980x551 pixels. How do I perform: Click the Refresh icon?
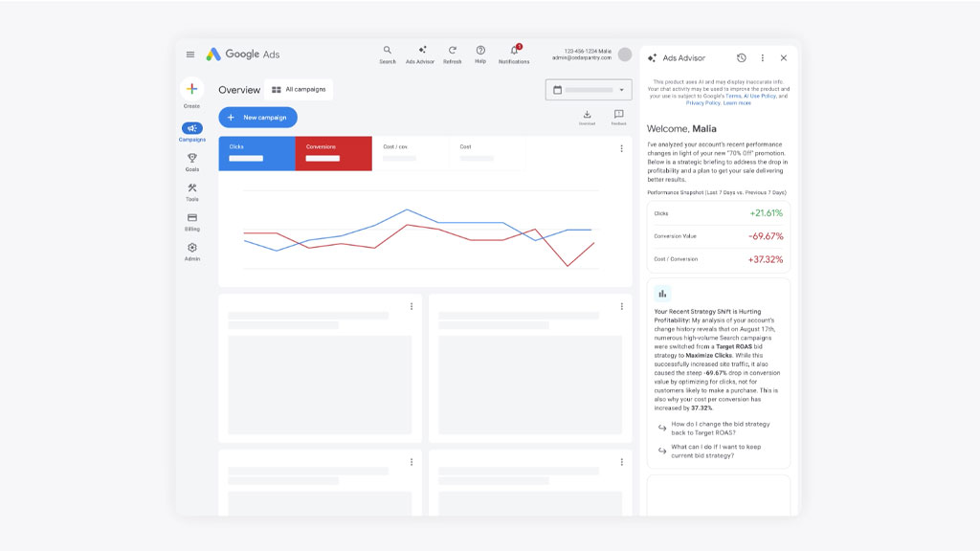coord(452,51)
